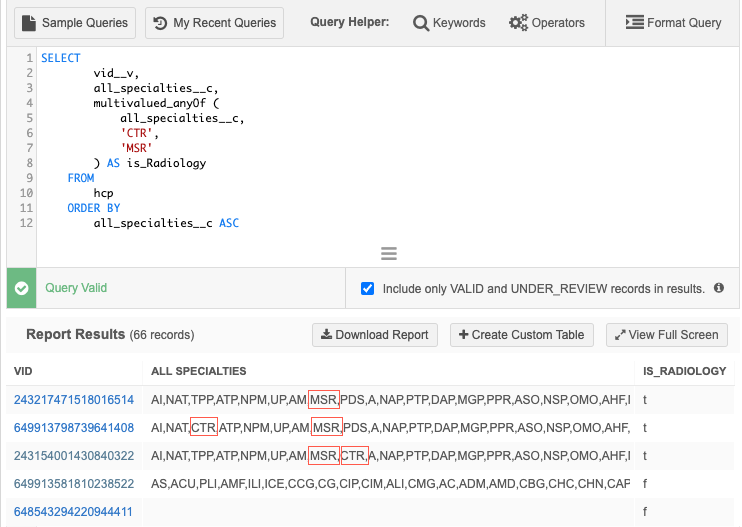Open VID link 649913798739641408
The image size is (742, 527).
pyautogui.click(x=74, y=428)
